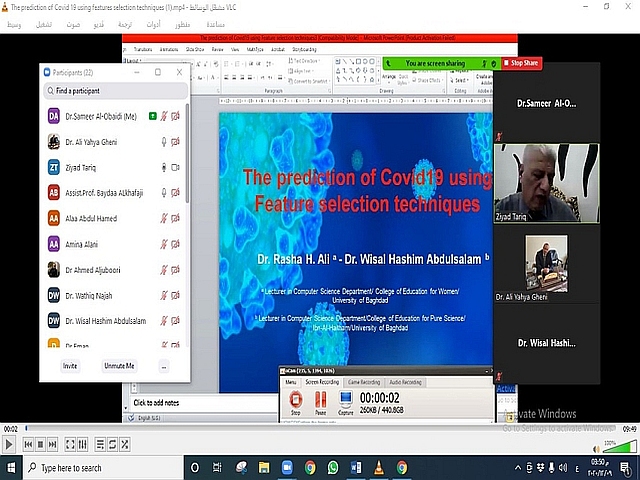Pause the screen recording
The width and height of the screenshot is (640, 480).
[320, 402]
